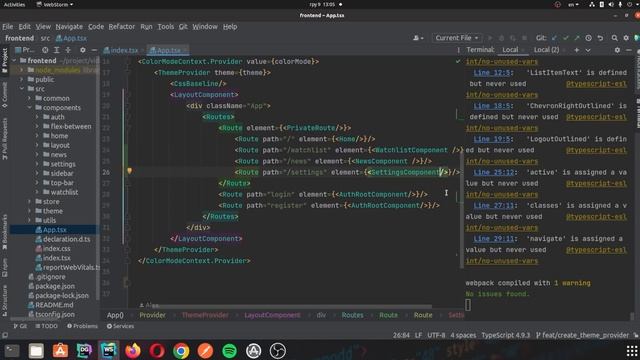The image size is (640, 360).
Task: Click the Run button in toolbar
Action: (490, 38)
